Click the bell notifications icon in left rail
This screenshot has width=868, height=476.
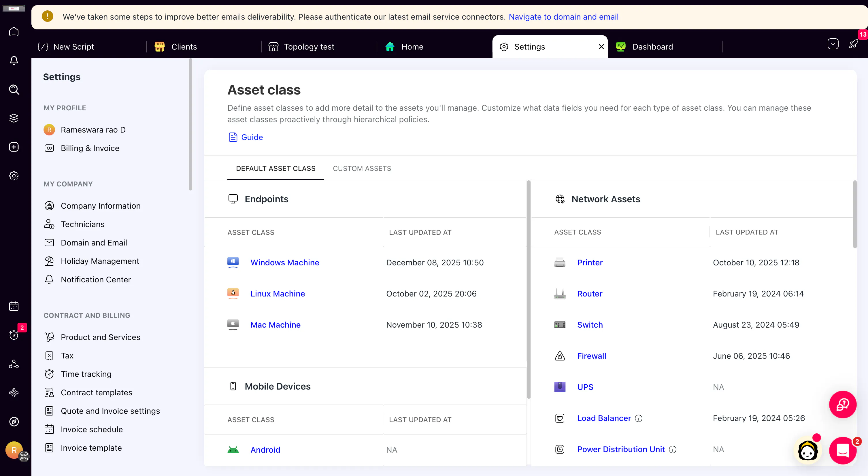(14, 60)
